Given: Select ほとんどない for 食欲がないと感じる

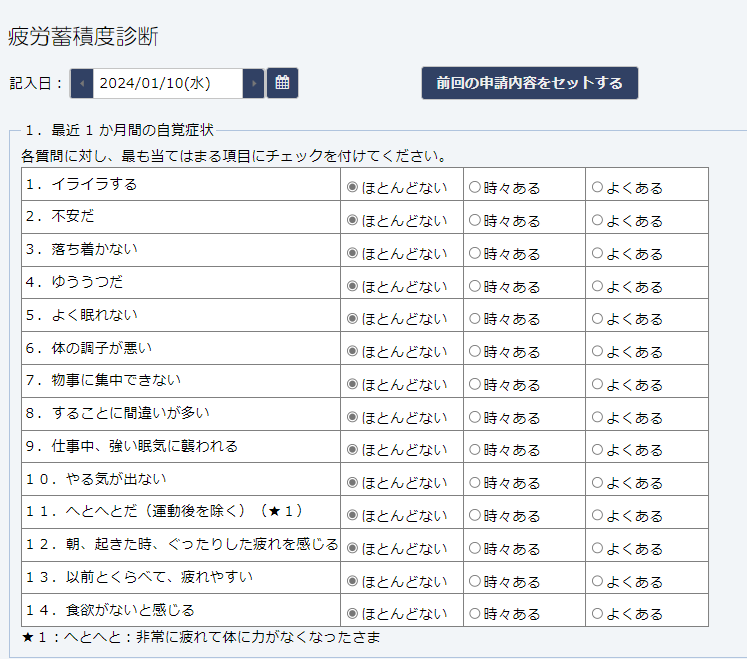Looking at the screenshot, I should pos(352,614).
